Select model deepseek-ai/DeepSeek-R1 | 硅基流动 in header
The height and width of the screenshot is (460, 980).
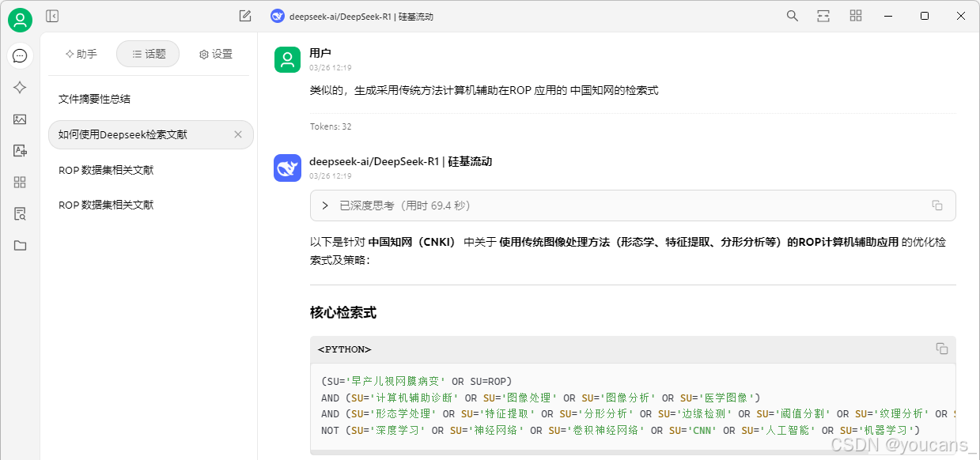[x=361, y=16]
